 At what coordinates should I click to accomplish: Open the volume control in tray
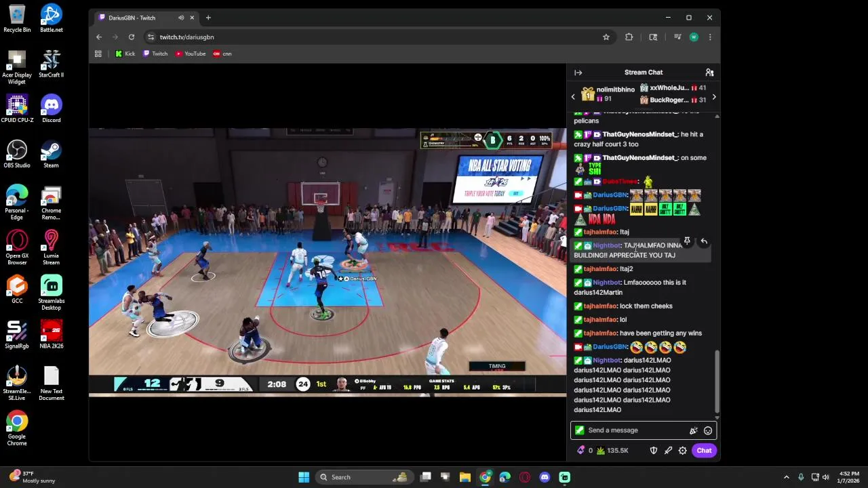pyautogui.click(x=826, y=477)
